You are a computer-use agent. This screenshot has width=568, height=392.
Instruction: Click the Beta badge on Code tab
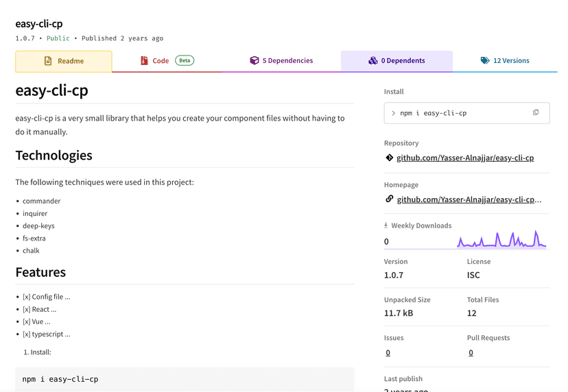click(x=185, y=60)
